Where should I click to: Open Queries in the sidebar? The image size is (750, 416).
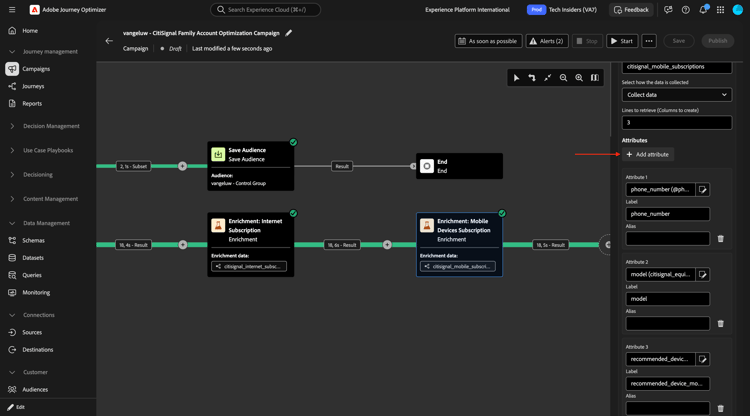tap(32, 275)
